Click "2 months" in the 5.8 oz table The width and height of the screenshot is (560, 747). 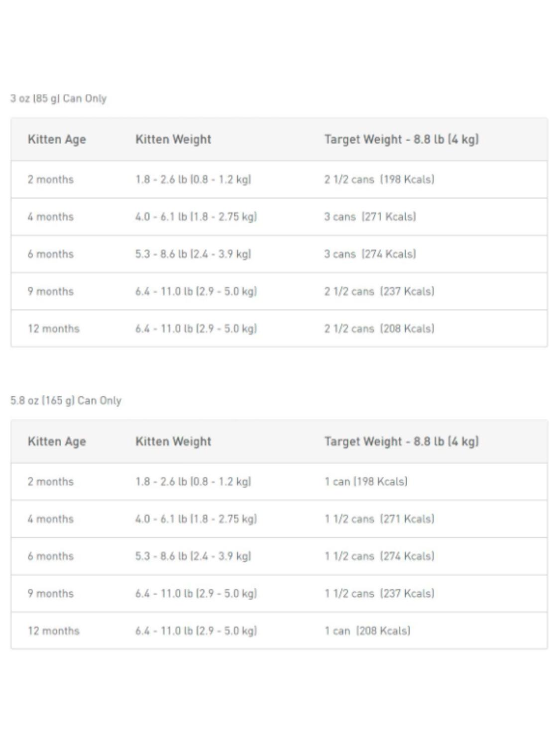point(50,482)
